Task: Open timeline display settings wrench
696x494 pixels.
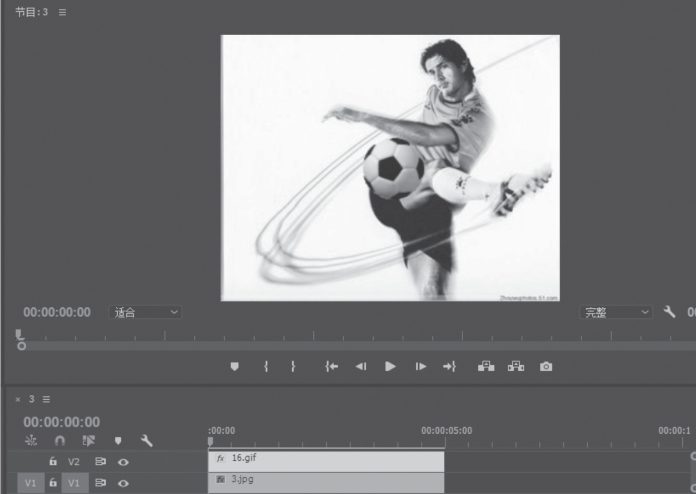Action: click(146, 441)
